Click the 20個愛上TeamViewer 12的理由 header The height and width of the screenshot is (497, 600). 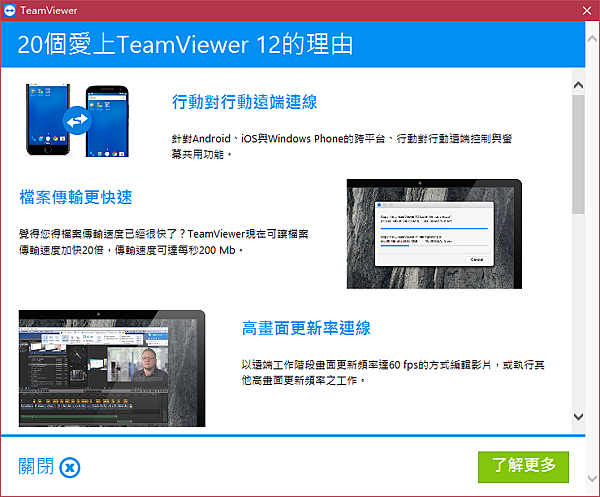coord(185,44)
